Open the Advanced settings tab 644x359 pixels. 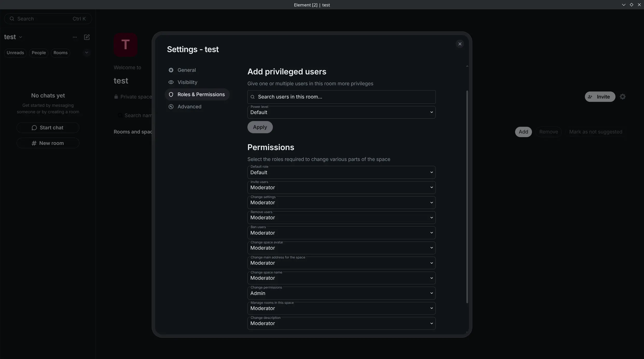pyautogui.click(x=189, y=107)
